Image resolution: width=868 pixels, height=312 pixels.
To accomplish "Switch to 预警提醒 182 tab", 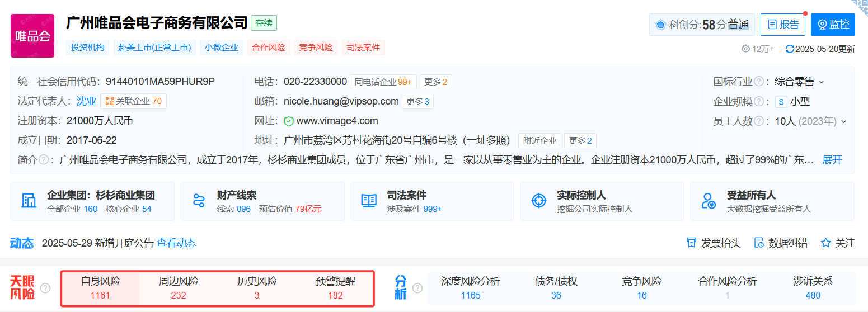I will point(335,288).
